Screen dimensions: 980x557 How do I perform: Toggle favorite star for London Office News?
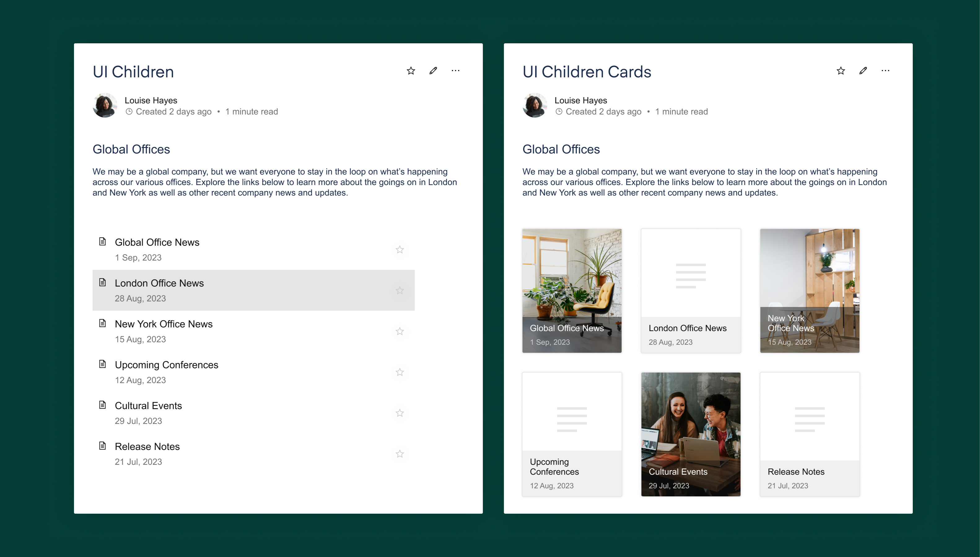[400, 291]
